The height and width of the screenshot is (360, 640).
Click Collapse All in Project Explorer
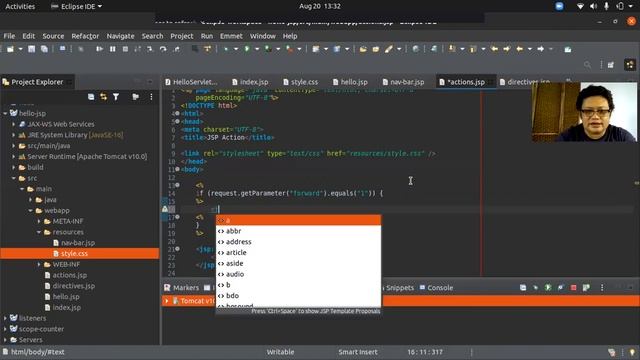click(91, 97)
